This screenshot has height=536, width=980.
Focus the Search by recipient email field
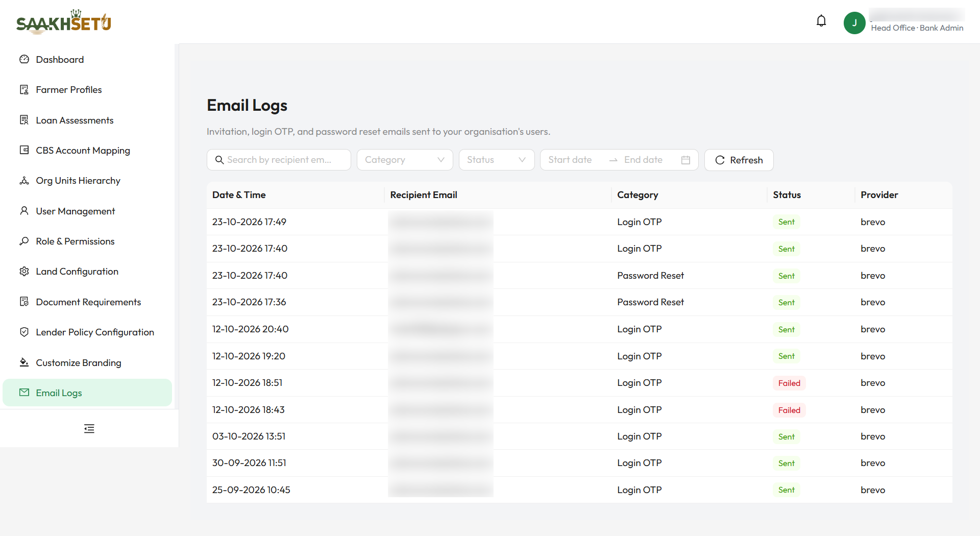point(279,160)
